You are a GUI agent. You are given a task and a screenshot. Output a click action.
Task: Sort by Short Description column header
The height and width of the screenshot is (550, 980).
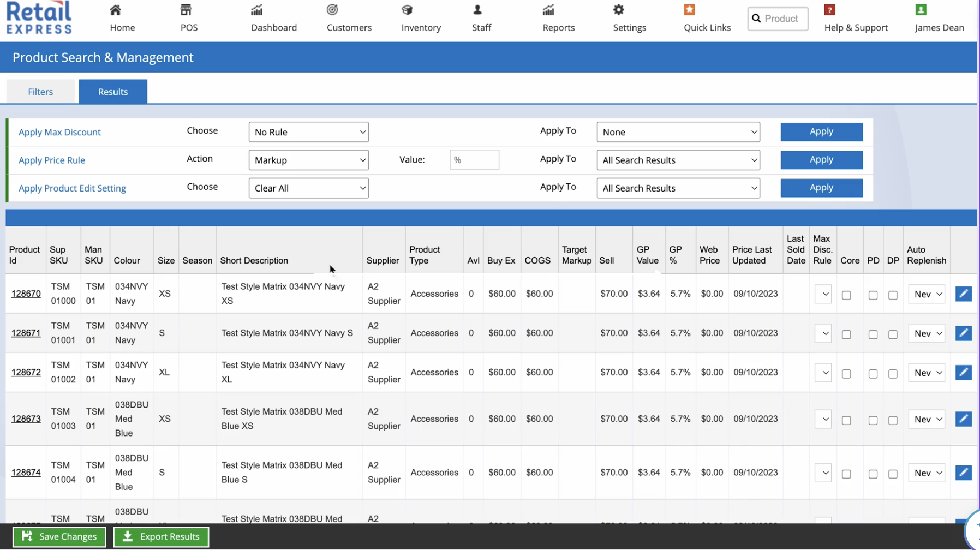[x=254, y=261]
